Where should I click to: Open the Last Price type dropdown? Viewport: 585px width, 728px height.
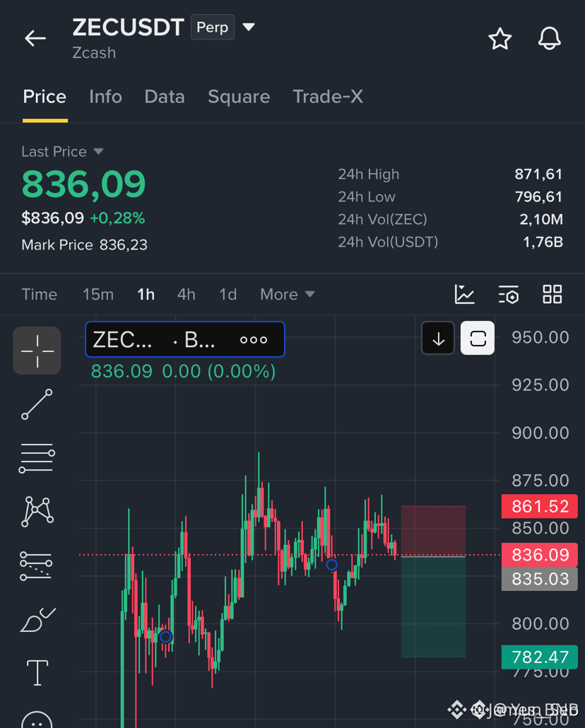click(x=62, y=151)
